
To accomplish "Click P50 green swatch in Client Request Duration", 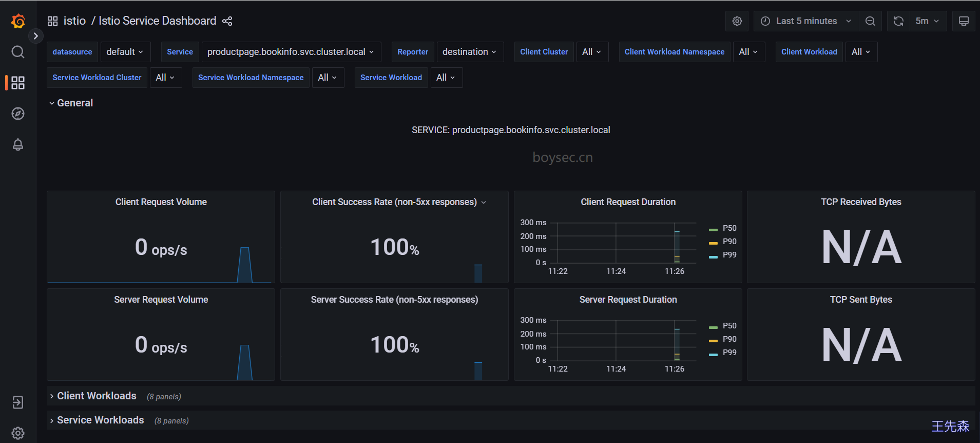I will (713, 230).
